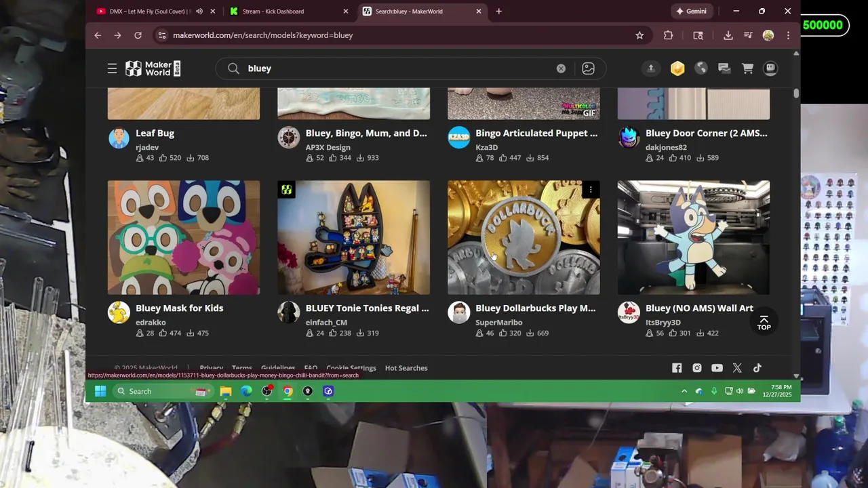This screenshot has height=488, width=868.
Task: Open MakerWorld user profile avatar
Action: 770,68
